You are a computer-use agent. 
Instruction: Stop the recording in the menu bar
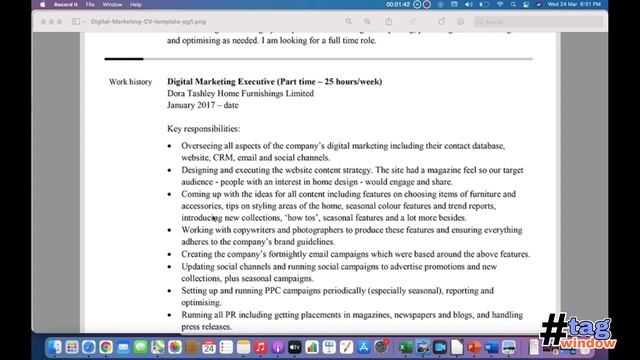click(427, 4)
